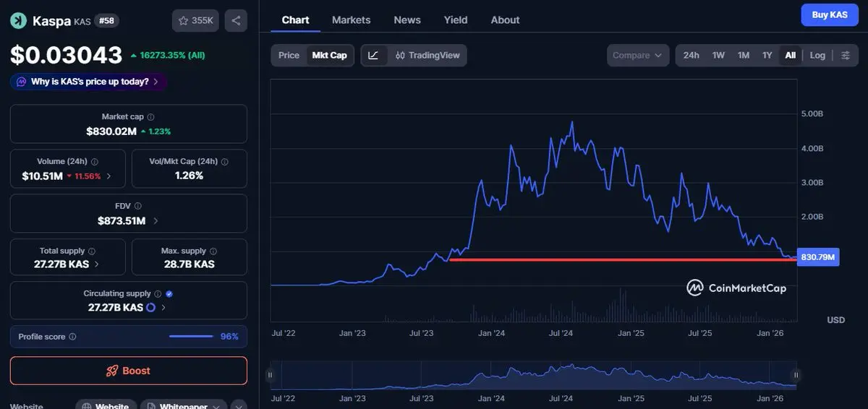The width and height of the screenshot is (868, 409).
Task: Click the $873.51M FDV value
Action: 122,220
